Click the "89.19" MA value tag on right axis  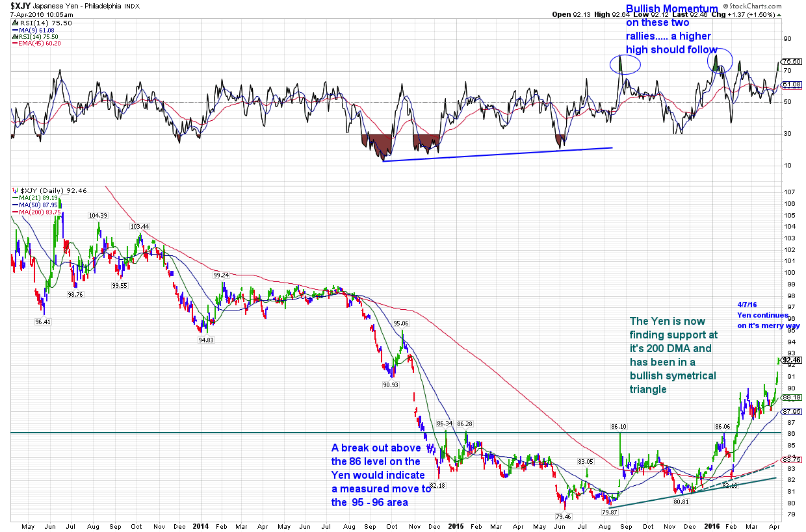(792, 397)
